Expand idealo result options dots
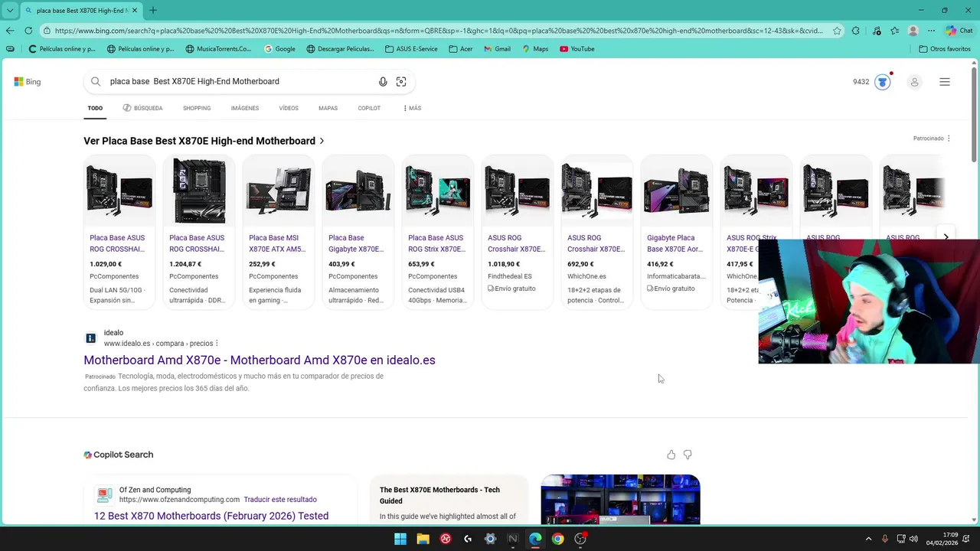Viewport: 980px width, 551px height. 217,344
